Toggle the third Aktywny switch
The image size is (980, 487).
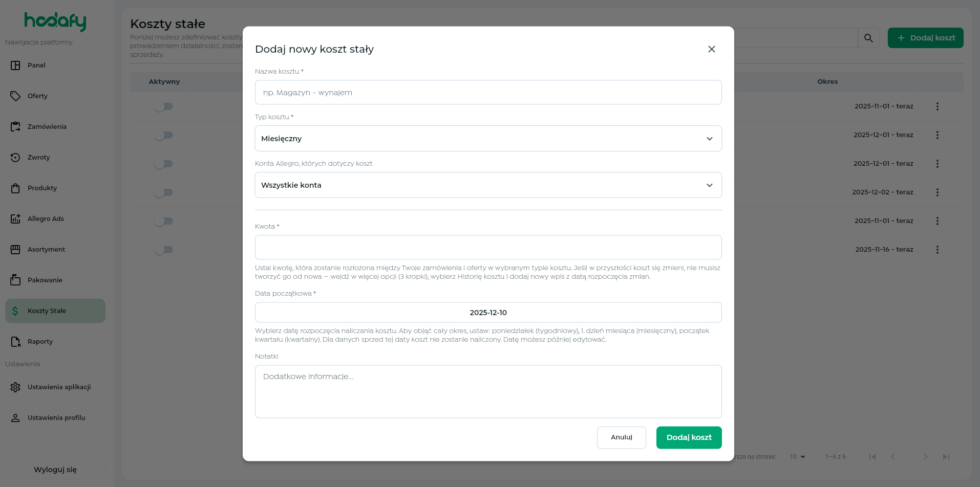pyautogui.click(x=164, y=164)
